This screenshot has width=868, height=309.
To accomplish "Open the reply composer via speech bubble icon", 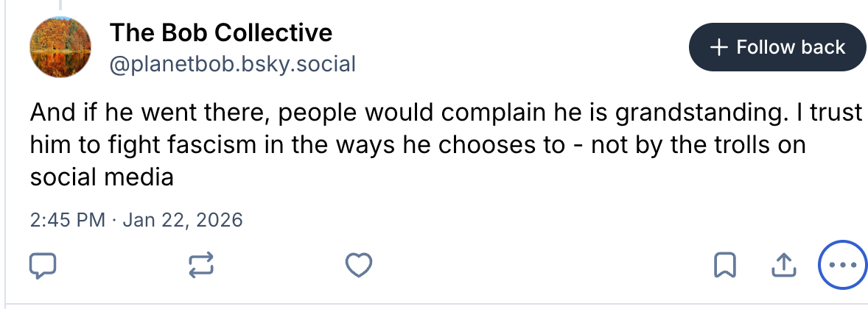I will pos(42,265).
